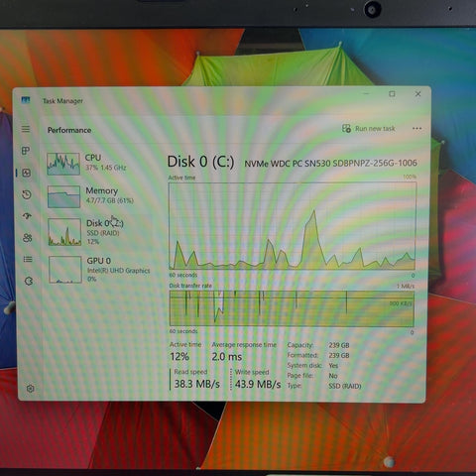Click the NVMe WDC PC SN530 model name
The image size is (476, 476).
(x=330, y=163)
